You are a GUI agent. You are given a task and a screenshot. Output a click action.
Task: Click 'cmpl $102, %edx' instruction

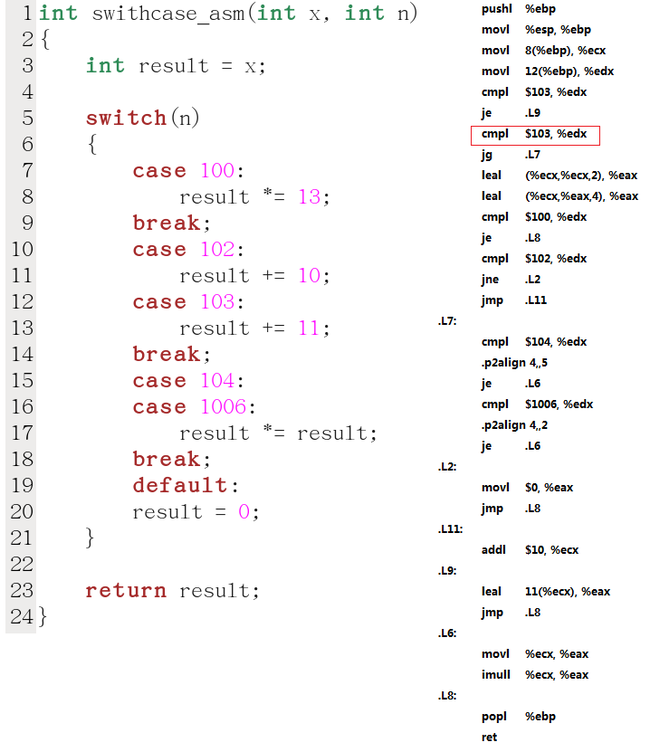[534, 258]
